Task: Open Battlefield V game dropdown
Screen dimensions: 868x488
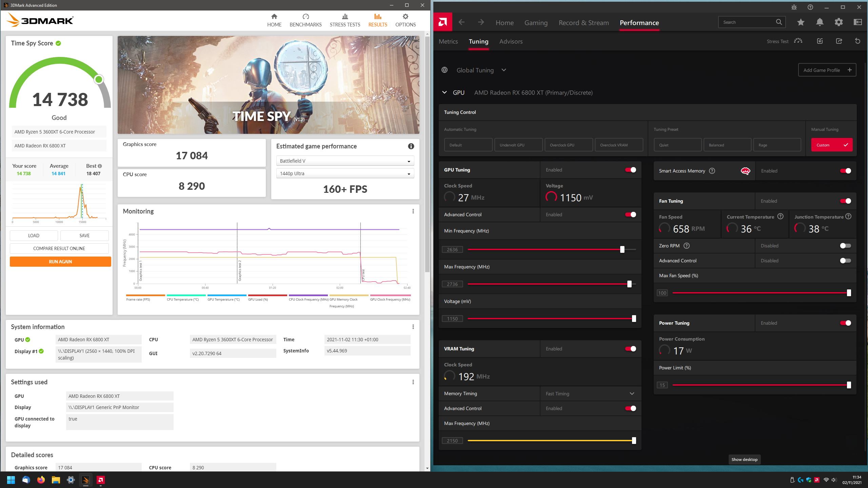Action: click(x=345, y=161)
